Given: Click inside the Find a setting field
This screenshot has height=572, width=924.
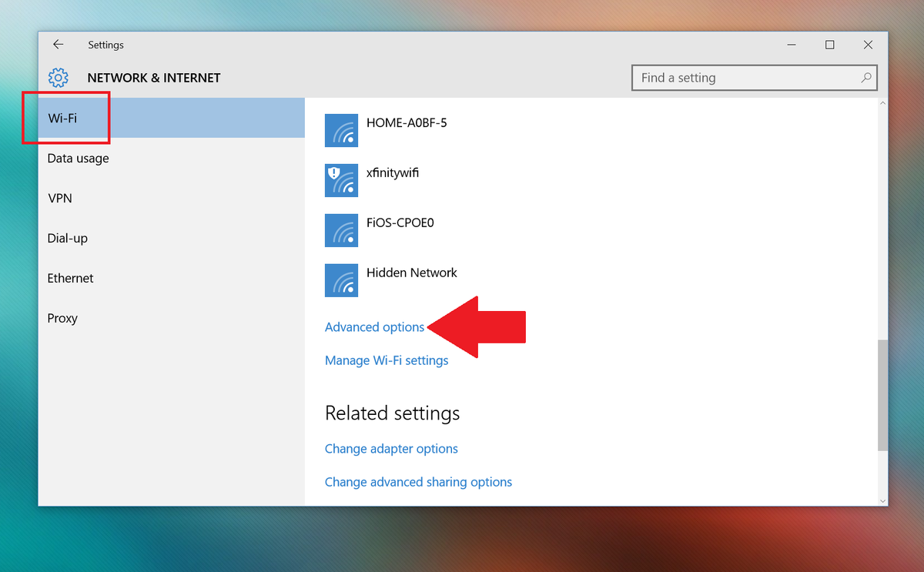Looking at the screenshot, I should coord(731,78).
